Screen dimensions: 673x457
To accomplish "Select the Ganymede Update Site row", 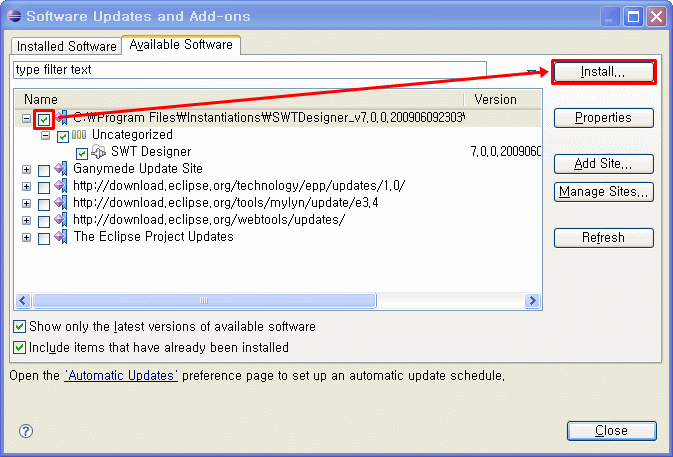I will click(x=138, y=169).
